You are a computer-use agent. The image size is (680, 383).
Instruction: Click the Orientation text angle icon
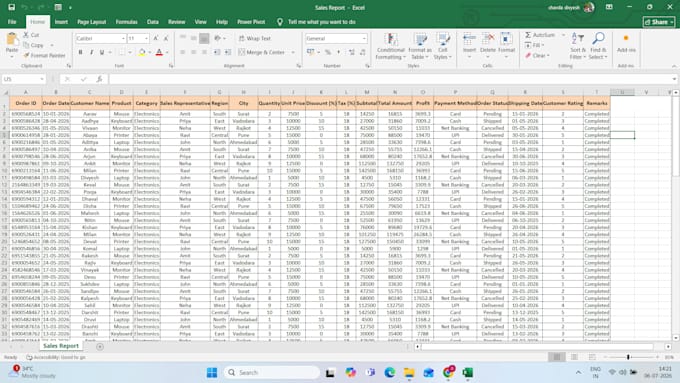[x=218, y=38]
